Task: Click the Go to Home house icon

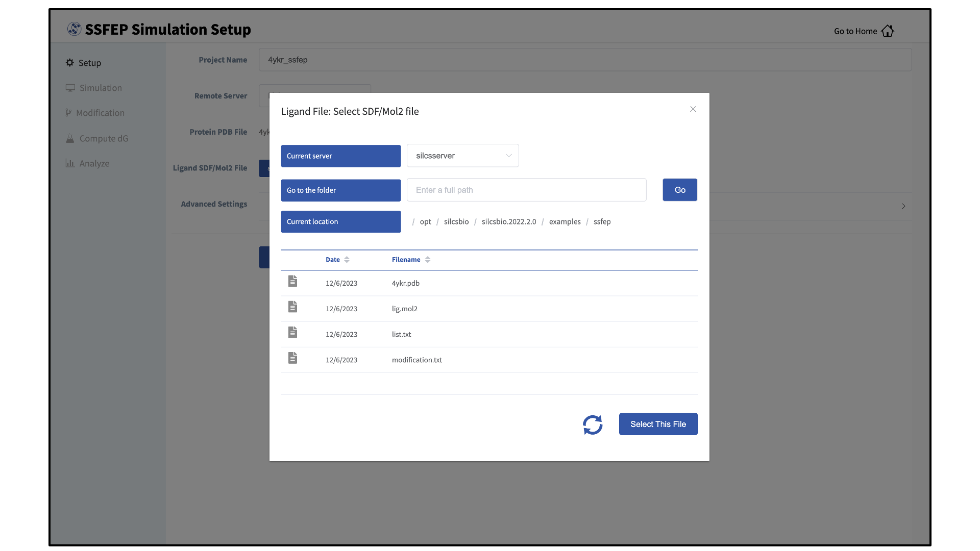Action: [x=888, y=31]
